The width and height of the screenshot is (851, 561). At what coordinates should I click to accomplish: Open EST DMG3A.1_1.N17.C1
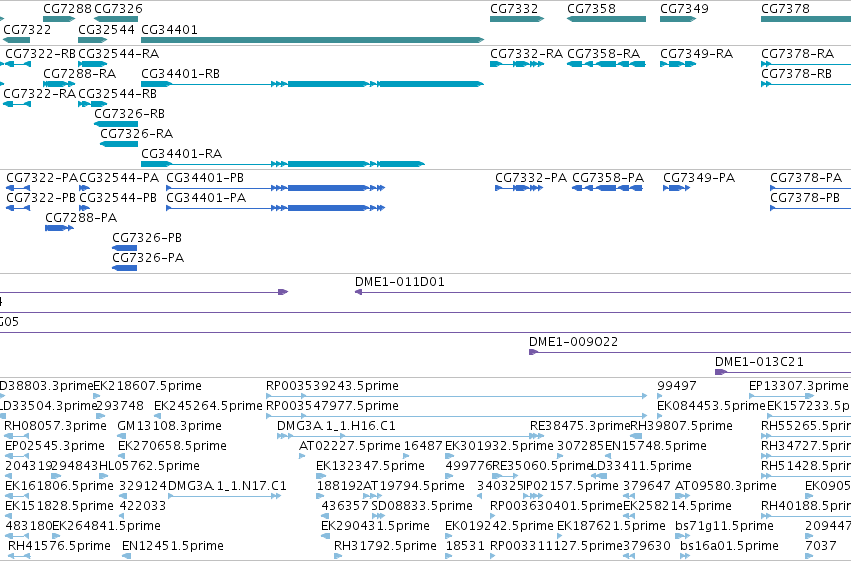click(x=227, y=486)
